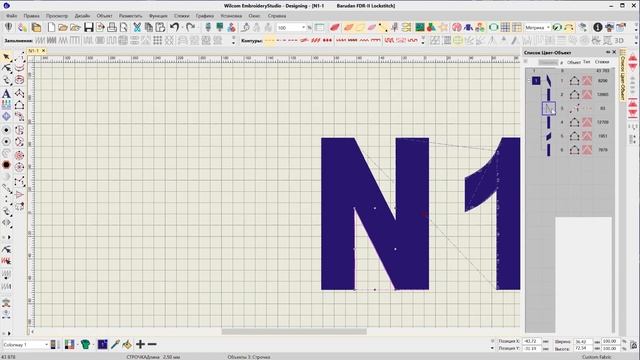Pin the Список Цвет-Объект panel
The width and height of the screenshot is (640, 360).
(x=608, y=52)
